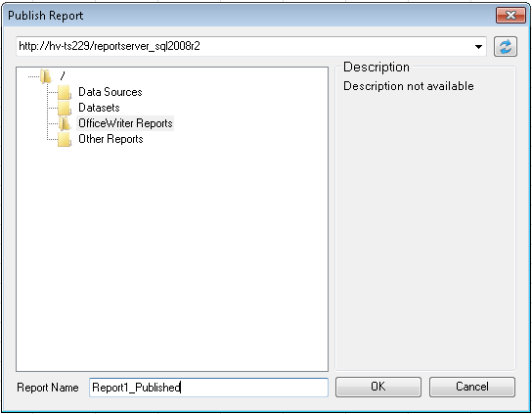Screen dimensions: 532x414
Task: Click the Description not available text
Action: (x=409, y=86)
